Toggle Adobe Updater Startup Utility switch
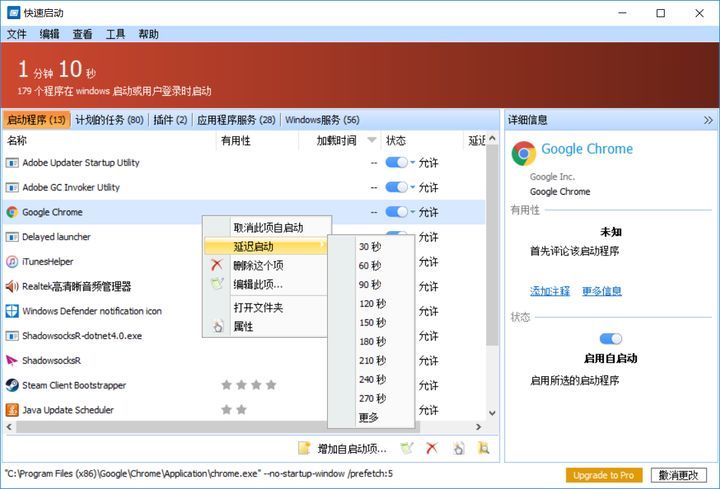The height and width of the screenshot is (489, 720). [395, 162]
